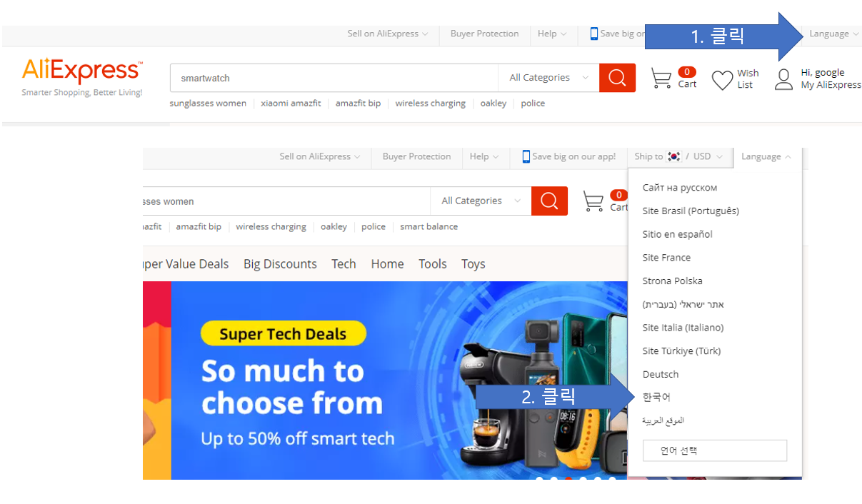The height and width of the screenshot is (504, 862).
Task: Click 'police' suggestion beside smart balance
Action: 373,226
